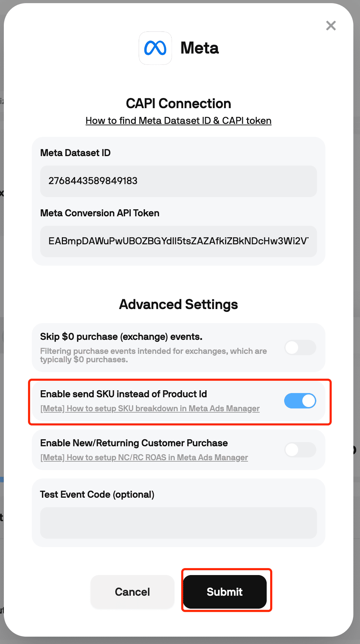Close the Meta connection dialog
This screenshot has height=644, width=360.
click(x=331, y=26)
